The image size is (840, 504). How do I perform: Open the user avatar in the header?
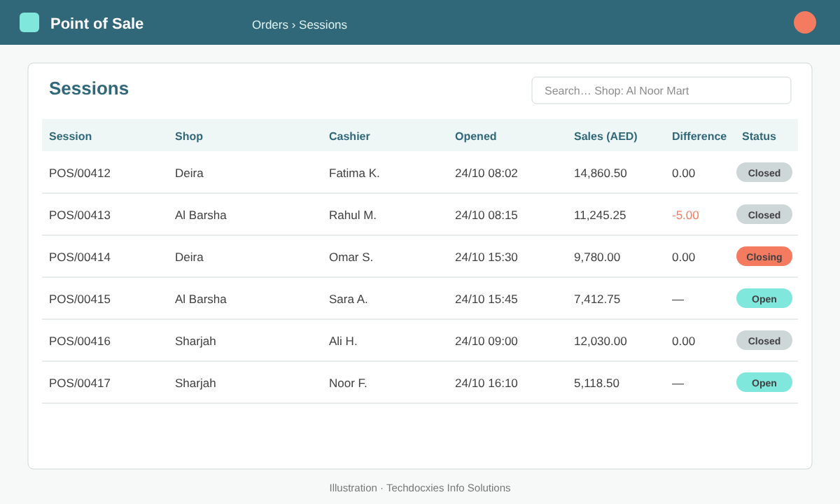click(805, 22)
